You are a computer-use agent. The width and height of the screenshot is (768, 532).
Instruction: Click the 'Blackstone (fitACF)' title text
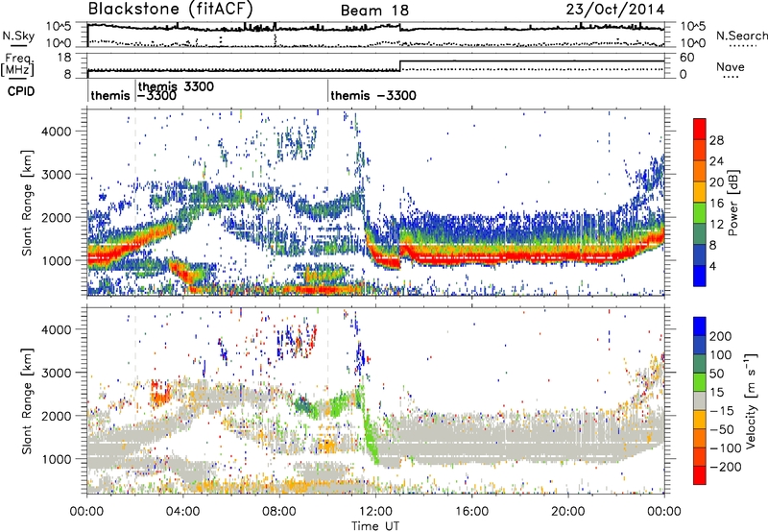pyautogui.click(x=171, y=9)
